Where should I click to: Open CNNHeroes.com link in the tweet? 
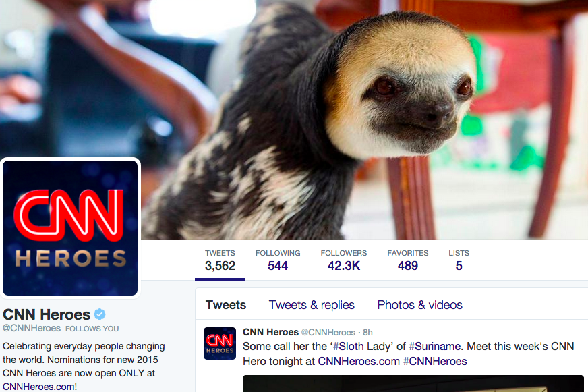point(359,361)
